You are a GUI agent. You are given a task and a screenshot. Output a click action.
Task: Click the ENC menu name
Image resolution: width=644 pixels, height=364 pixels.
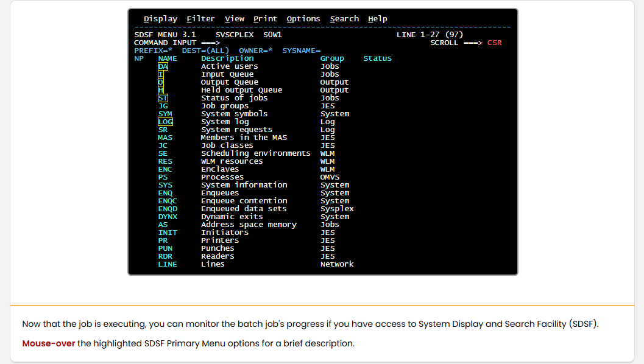click(165, 169)
